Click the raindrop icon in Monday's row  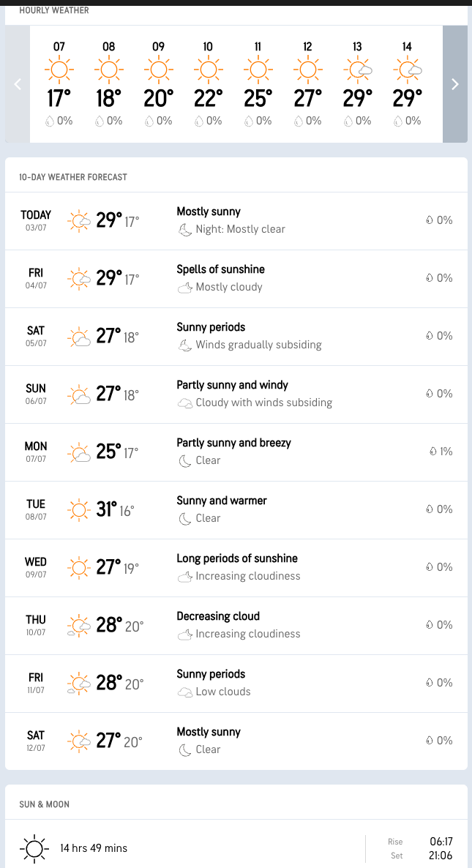pos(433,452)
